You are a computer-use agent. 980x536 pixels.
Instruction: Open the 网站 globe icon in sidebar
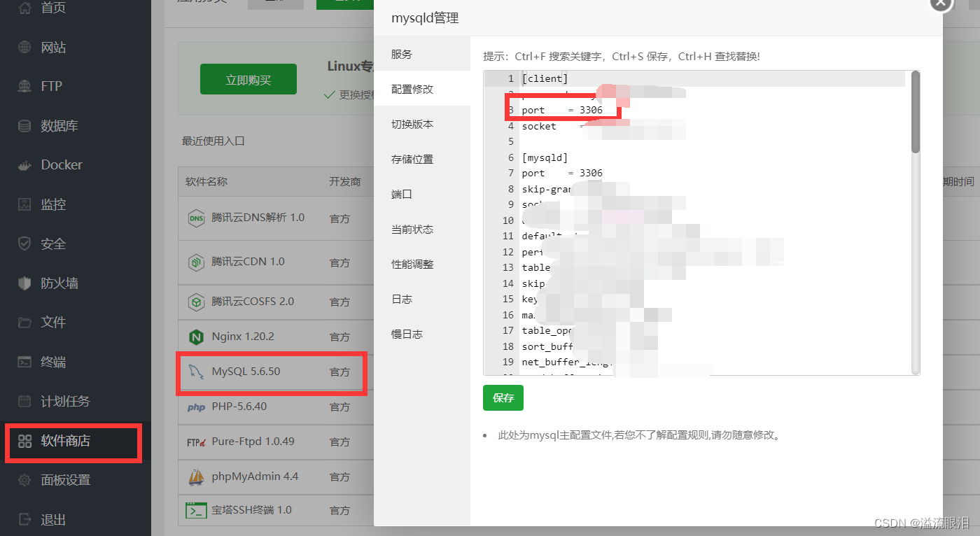pos(24,48)
